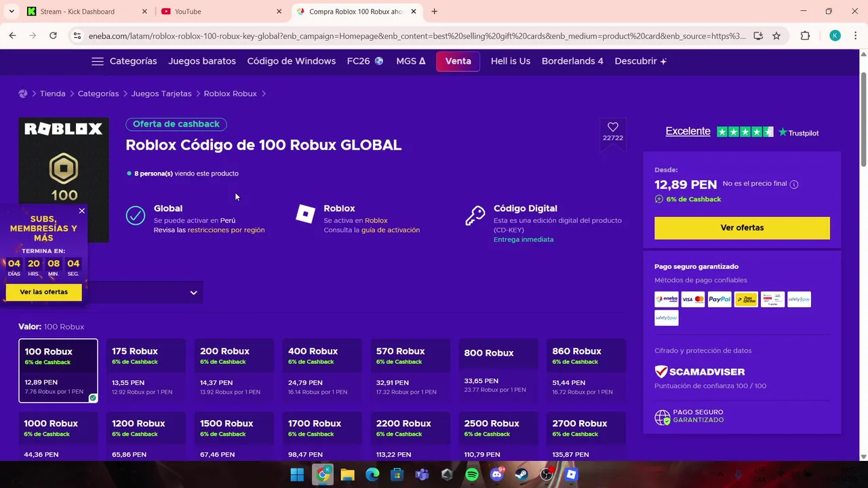The image size is (868, 488).
Task: Open the Windows Start menu
Action: click(x=297, y=475)
